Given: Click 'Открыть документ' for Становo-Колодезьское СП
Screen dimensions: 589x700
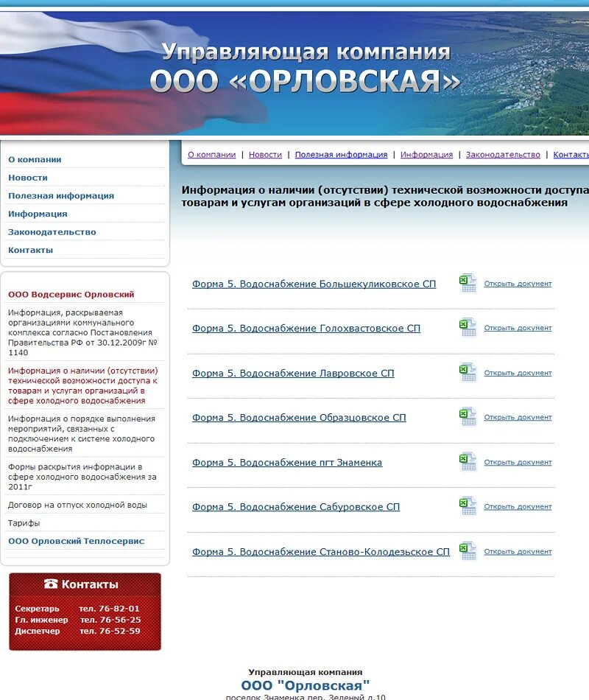Looking at the screenshot, I should 518,551.
